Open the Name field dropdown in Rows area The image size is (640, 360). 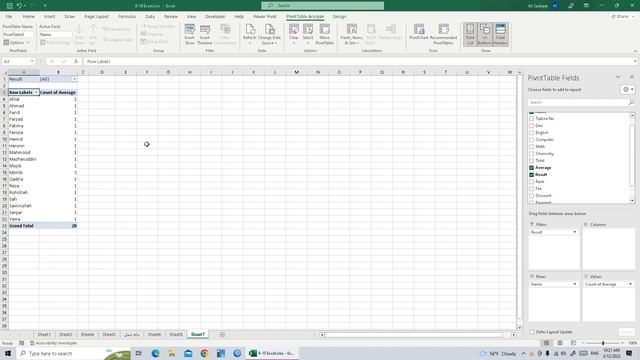tap(575, 284)
